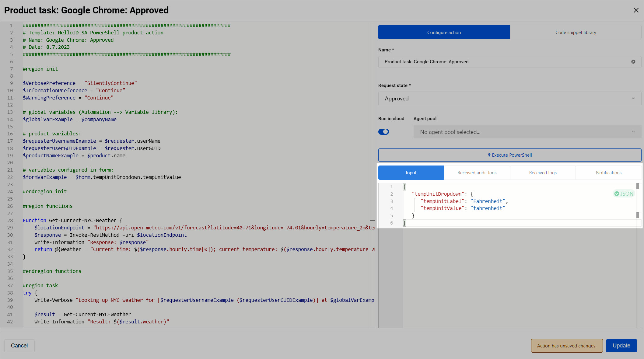Click the $VerbosePreference line
This screenshot has width=644, height=359.
(80, 83)
